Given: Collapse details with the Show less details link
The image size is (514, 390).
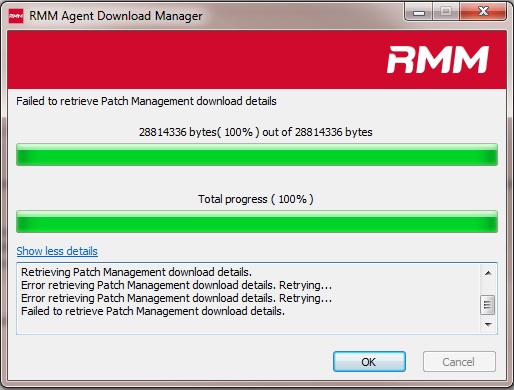Looking at the screenshot, I should (x=57, y=251).
